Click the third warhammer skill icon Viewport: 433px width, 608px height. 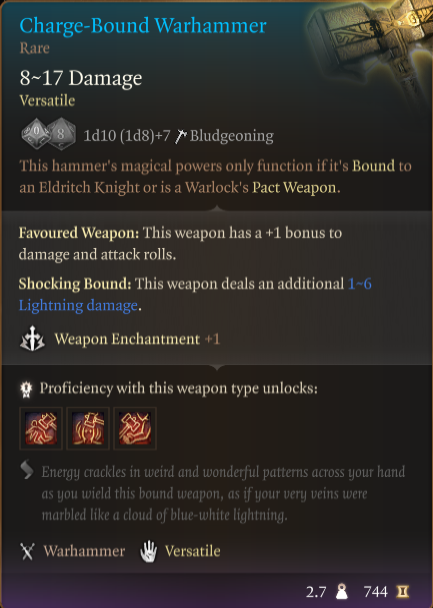pos(135,428)
